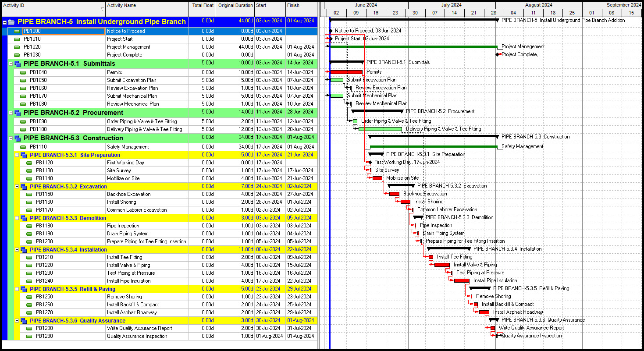
Task: Collapse the PIPE BRANCH-5.3 Construction group
Action: coord(11,138)
